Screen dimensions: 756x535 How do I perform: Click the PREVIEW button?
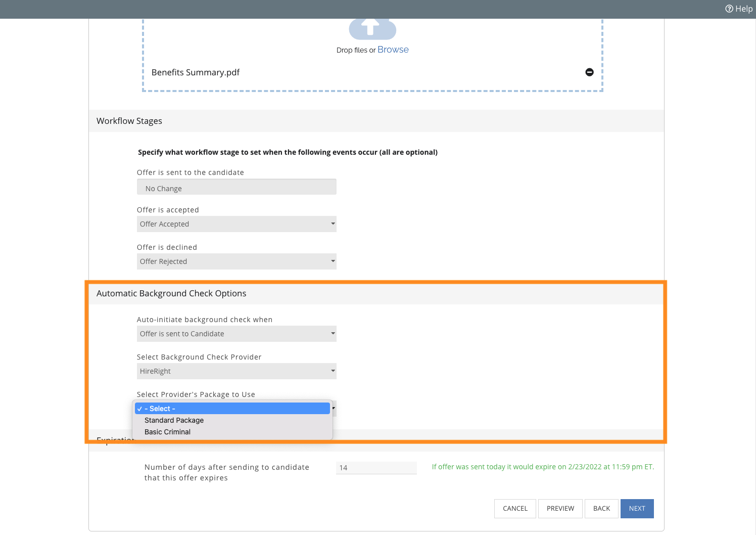click(x=560, y=509)
